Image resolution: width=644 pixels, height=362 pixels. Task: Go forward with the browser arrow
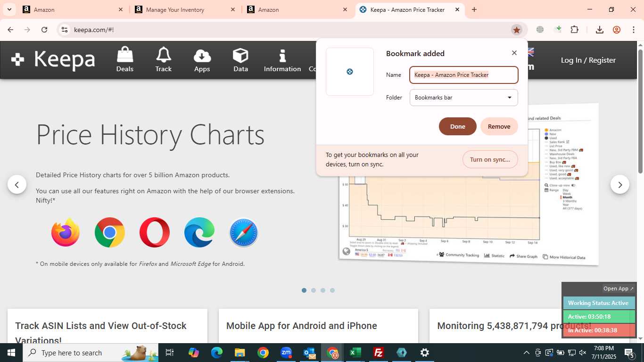[27, 30]
